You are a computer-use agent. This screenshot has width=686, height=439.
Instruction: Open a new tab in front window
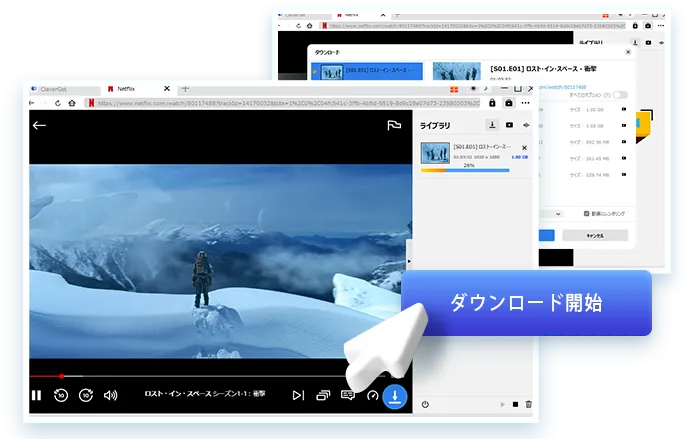[x=185, y=89]
